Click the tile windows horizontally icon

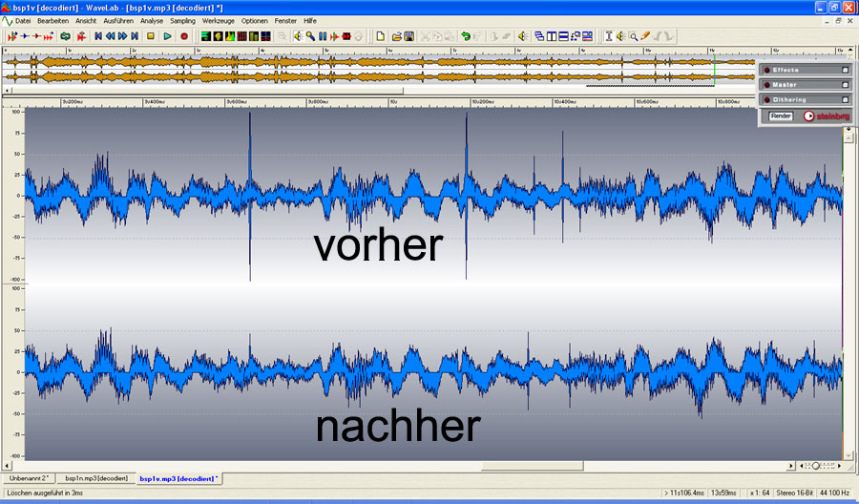563,36
